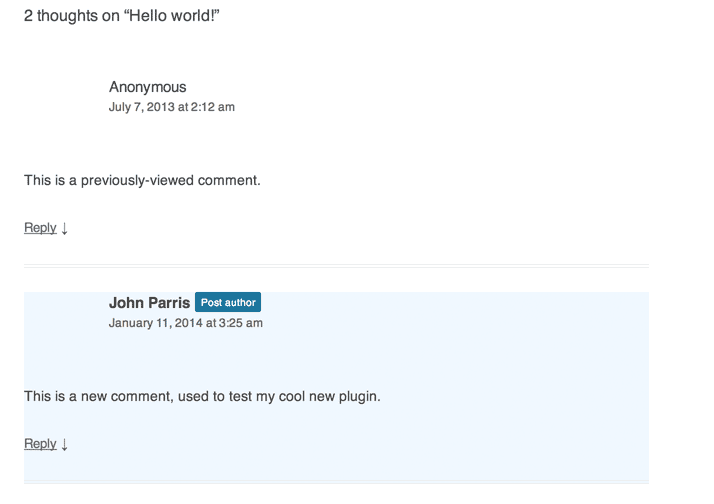Click Reply under the Anonymous comment
Screen dimensions: 714x504
click(x=40, y=228)
